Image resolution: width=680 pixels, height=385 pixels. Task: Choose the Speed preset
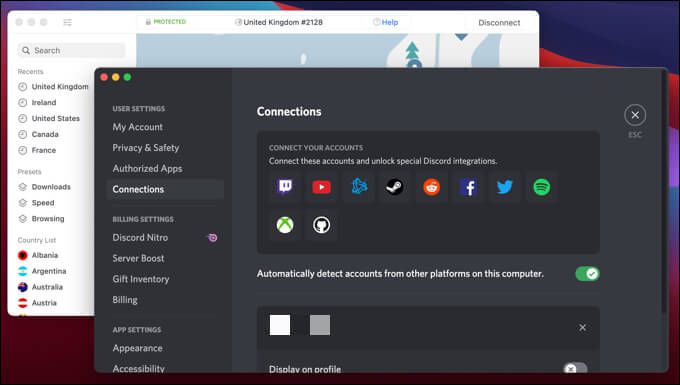point(43,203)
